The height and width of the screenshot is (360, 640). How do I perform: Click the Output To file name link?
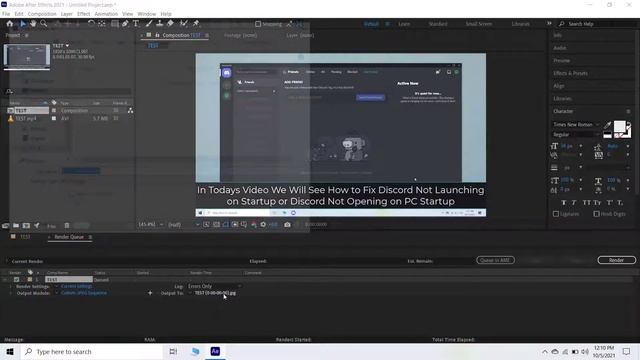[x=215, y=293]
